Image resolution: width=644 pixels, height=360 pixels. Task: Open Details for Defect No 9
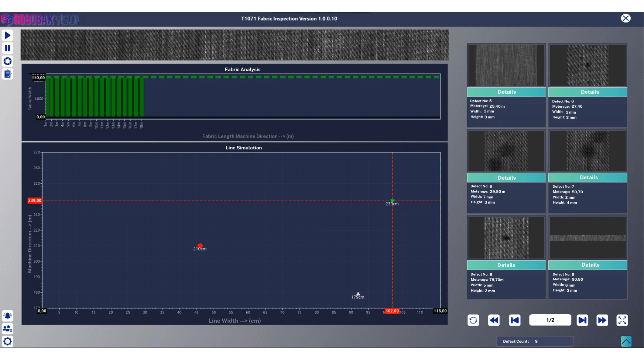pyautogui.click(x=588, y=265)
